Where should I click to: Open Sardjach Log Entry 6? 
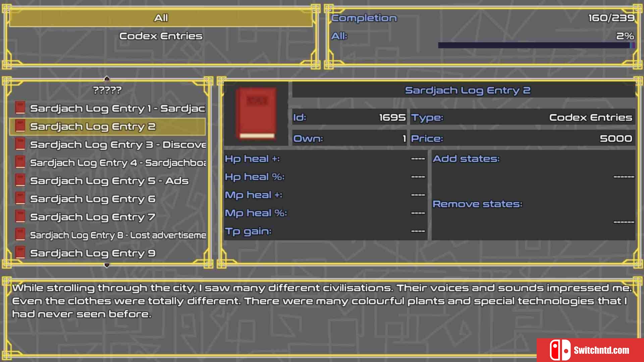click(x=107, y=199)
